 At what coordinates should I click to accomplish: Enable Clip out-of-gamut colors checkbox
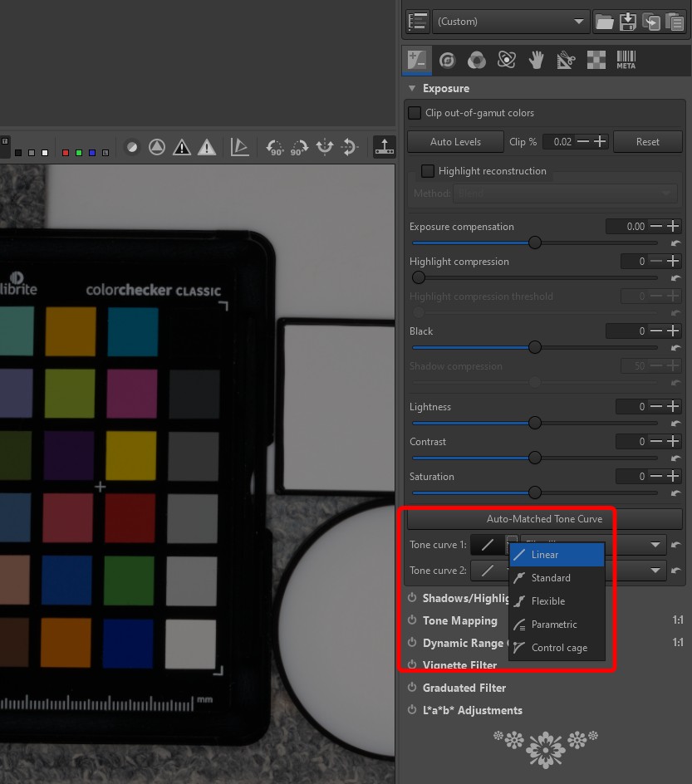(415, 113)
